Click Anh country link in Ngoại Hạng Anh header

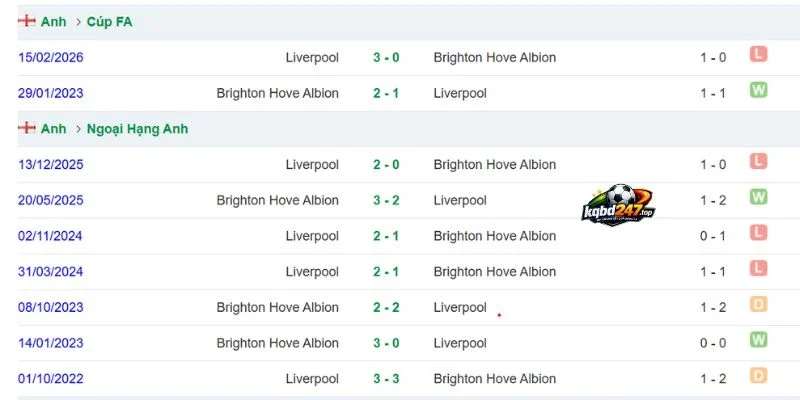coord(54,129)
